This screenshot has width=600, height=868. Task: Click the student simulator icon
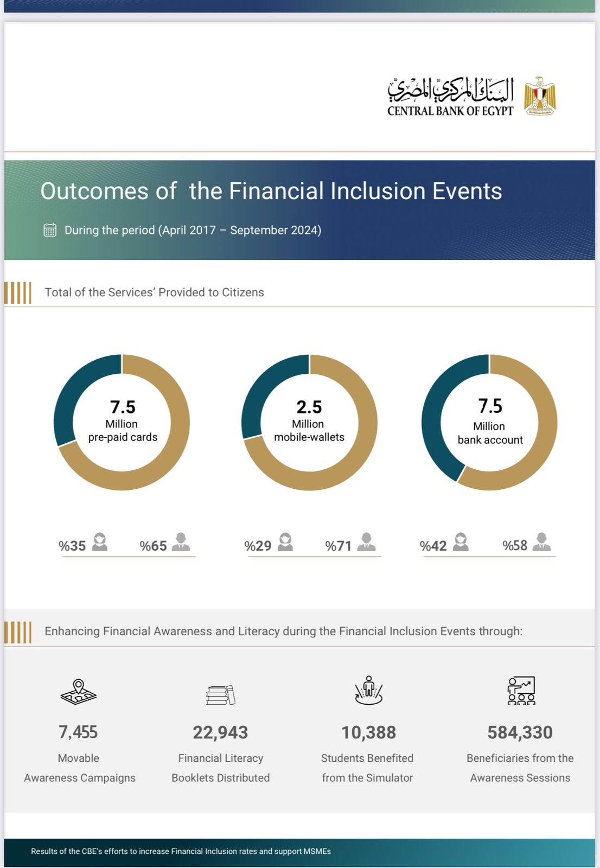[368, 691]
